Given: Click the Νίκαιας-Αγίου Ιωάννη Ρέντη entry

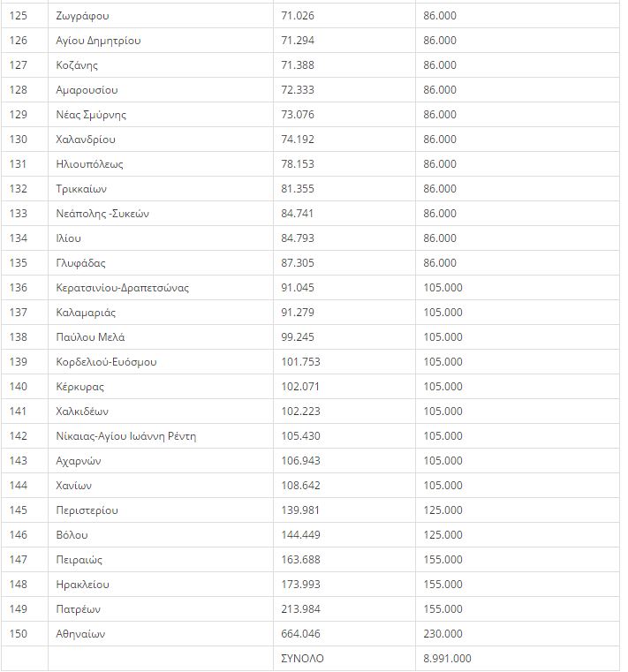Looking at the screenshot, I should pyautogui.click(x=126, y=436).
